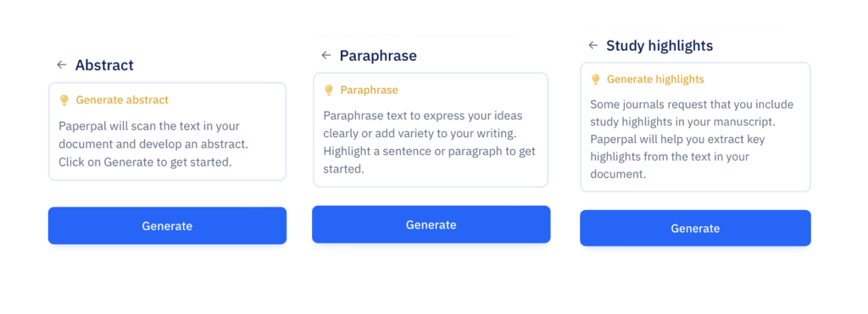Click Generate under Study highlights card
Viewport: 868px width, 314px height.
point(695,228)
